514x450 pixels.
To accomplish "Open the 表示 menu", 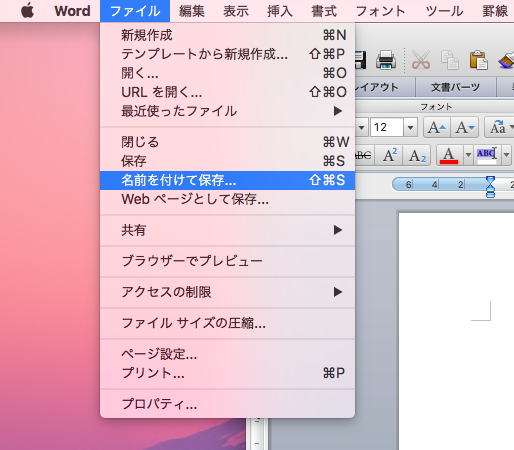I will point(236,11).
